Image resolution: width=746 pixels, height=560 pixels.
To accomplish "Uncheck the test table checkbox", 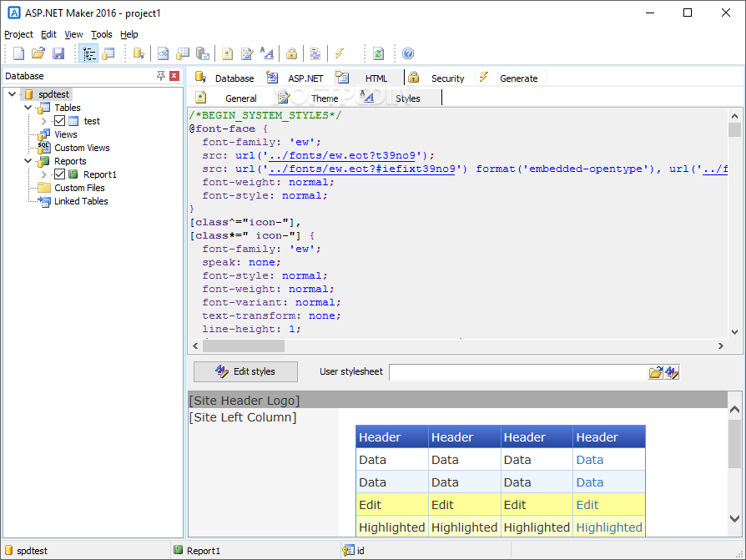I will 60,121.
